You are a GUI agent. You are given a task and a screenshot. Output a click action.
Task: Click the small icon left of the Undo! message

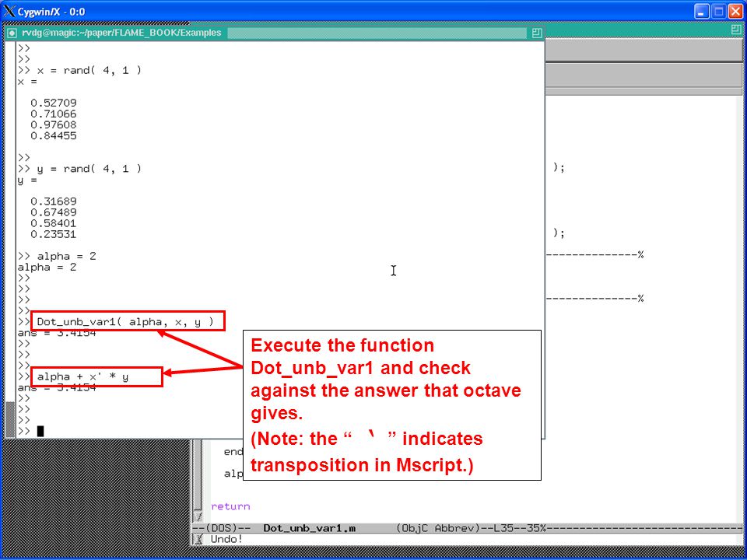200,539
